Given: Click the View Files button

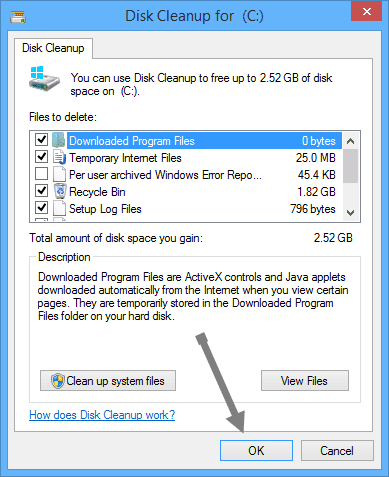Looking at the screenshot, I should (305, 380).
